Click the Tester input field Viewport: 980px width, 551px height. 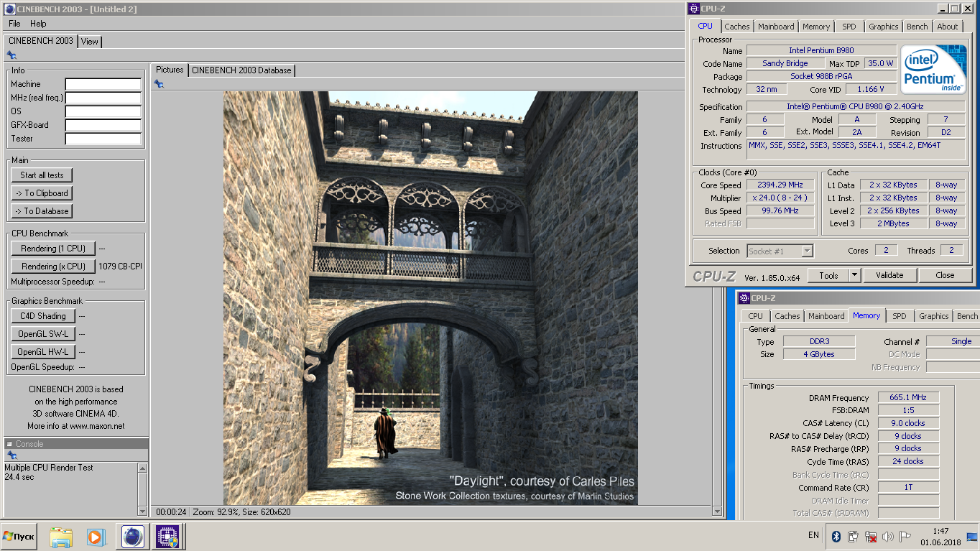pos(103,139)
